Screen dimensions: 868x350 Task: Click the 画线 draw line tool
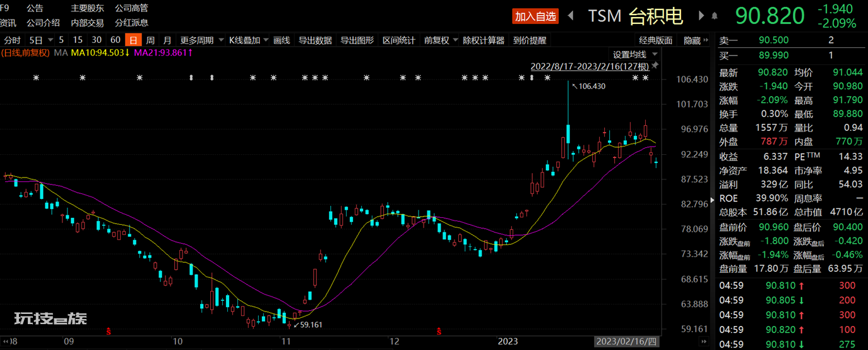point(282,40)
